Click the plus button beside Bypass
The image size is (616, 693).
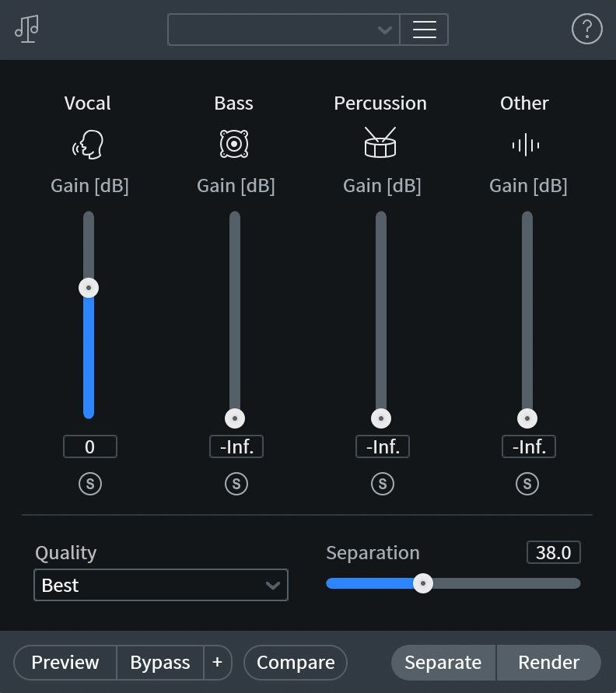tap(218, 662)
